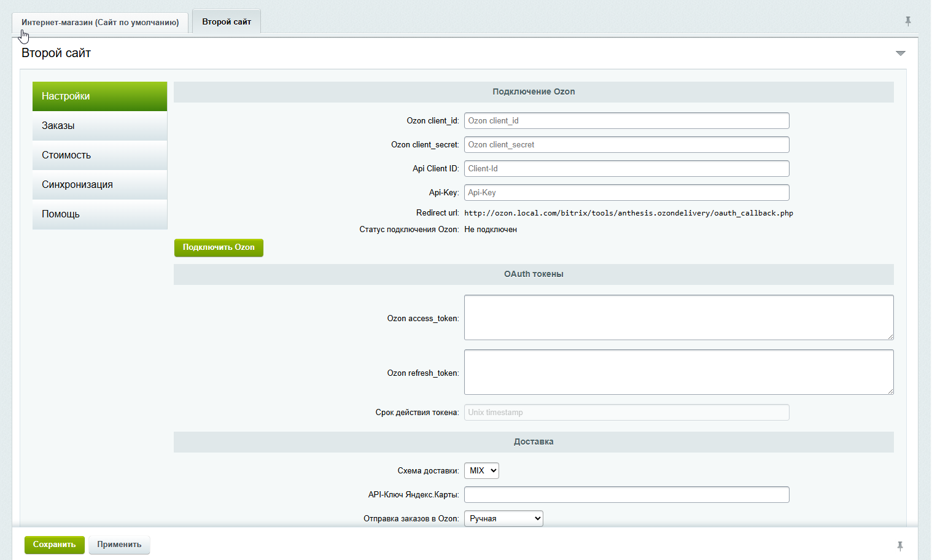The width and height of the screenshot is (932, 560).
Task: Open the Настройки section
Action: click(99, 96)
